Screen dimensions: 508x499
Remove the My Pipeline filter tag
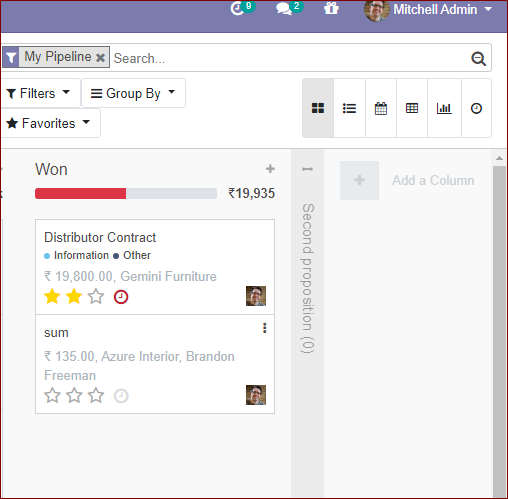100,58
